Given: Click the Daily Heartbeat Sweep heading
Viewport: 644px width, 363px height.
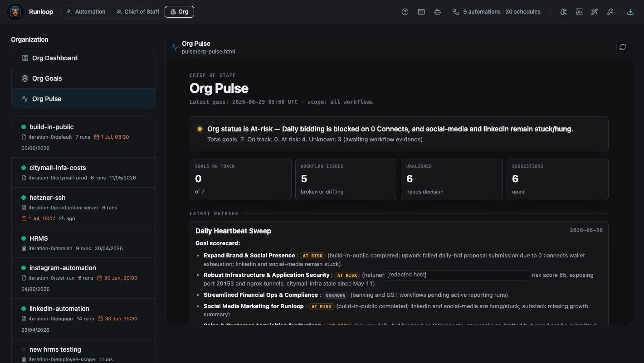Looking at the screenshot, I should coord(233,231).
